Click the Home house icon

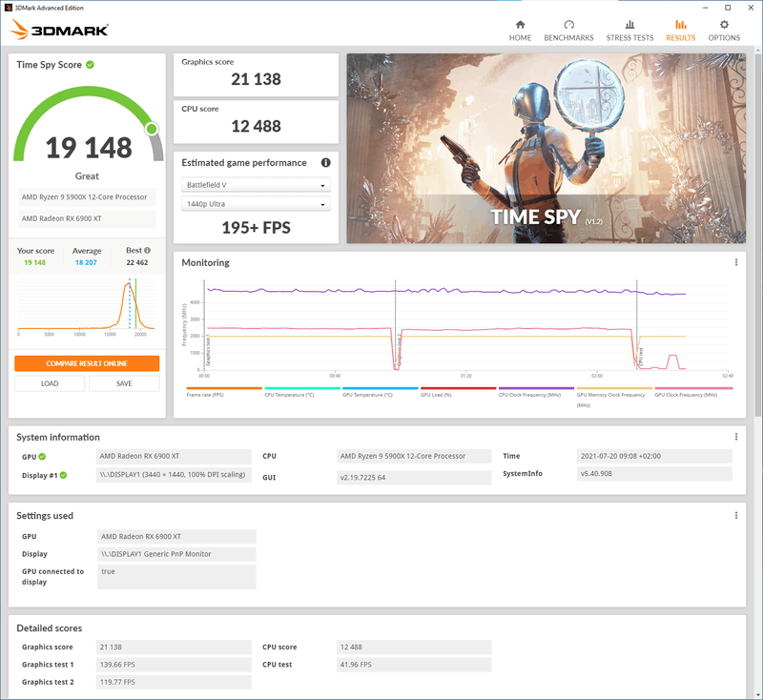tap(520, 25)
